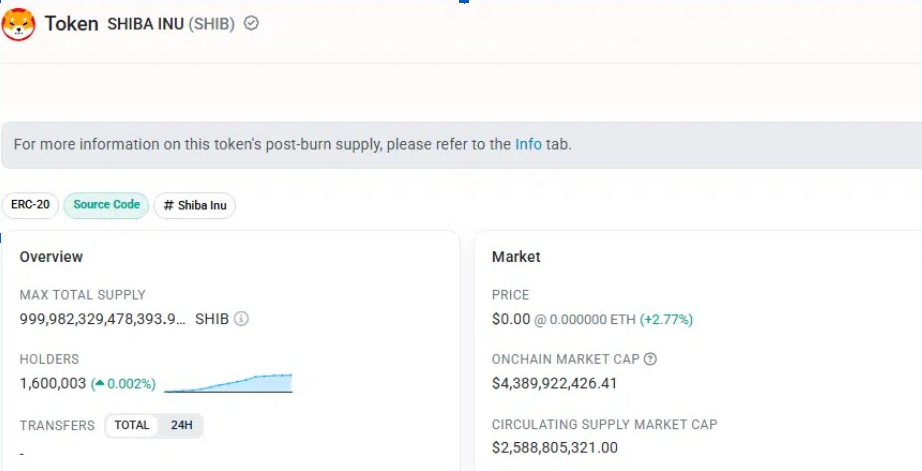Click the Market card heading
This screenshot has width=922, height=471.
pos(516,256)
